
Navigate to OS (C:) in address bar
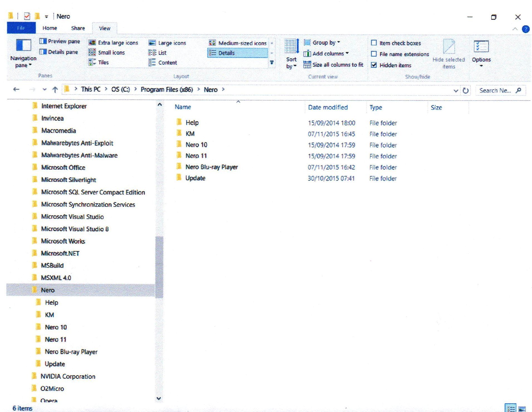pyautogui.click(x=120, y=89)
